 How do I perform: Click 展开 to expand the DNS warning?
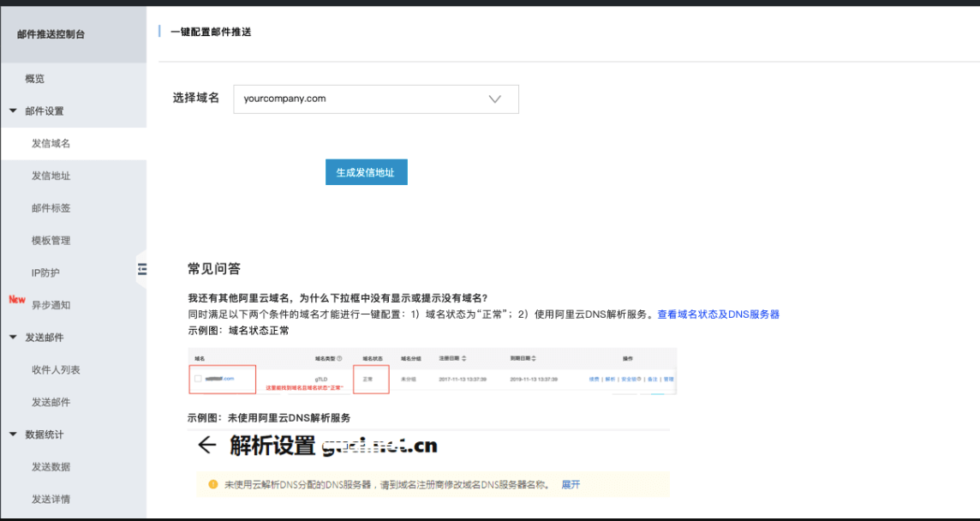pyautogui.click(x=571, y=484)
